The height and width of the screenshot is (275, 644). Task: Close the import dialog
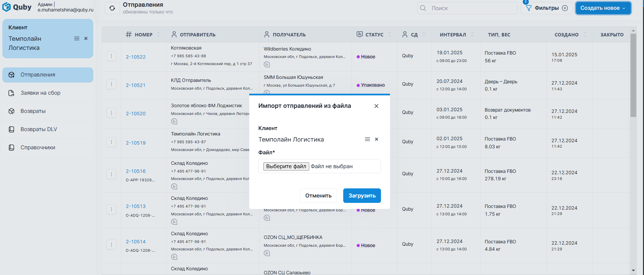tap(376, 106)
